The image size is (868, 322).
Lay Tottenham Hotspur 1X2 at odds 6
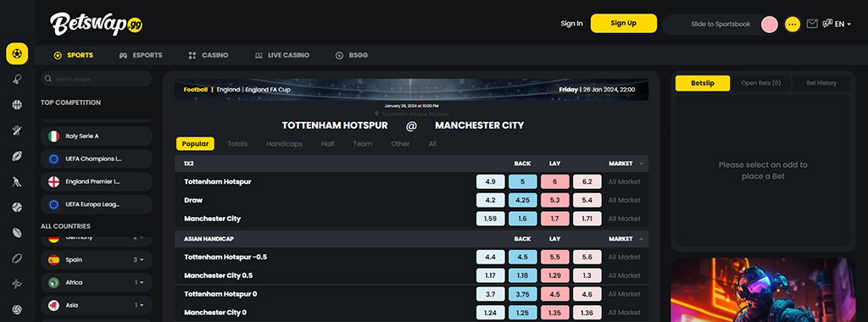[x=554, y=181]
